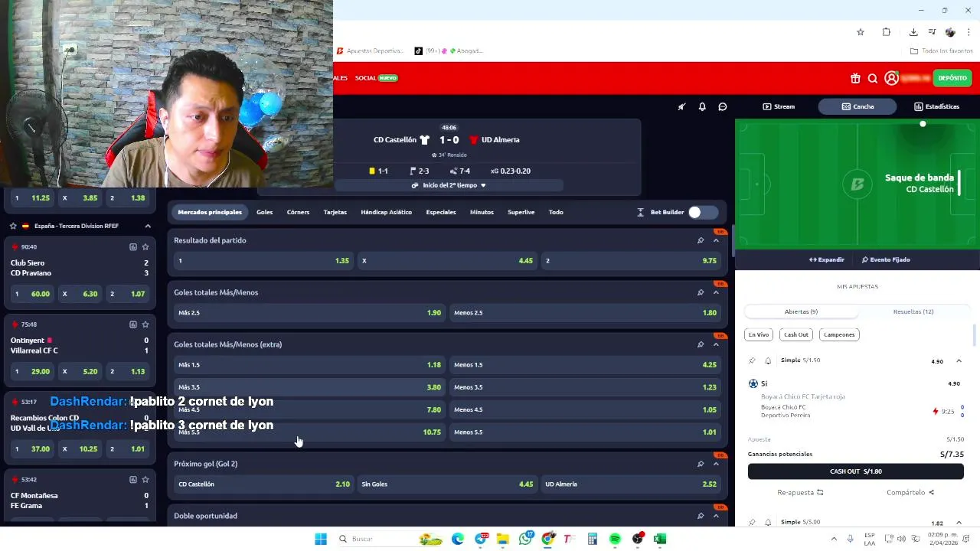Filter bets by Campeones chip

click(839, 334)
